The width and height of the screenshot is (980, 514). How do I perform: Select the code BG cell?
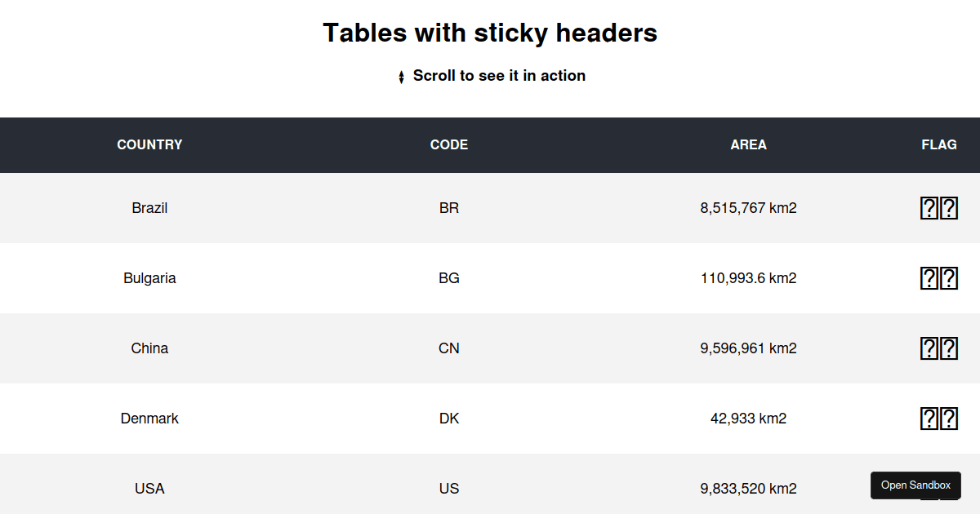[448, 278]
